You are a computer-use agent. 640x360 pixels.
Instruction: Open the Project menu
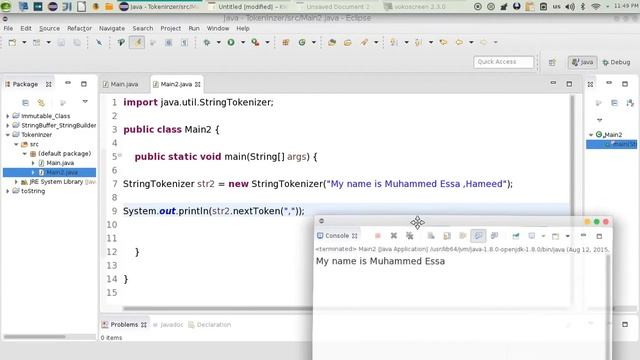pyautogui.click(x=171, y=29)
